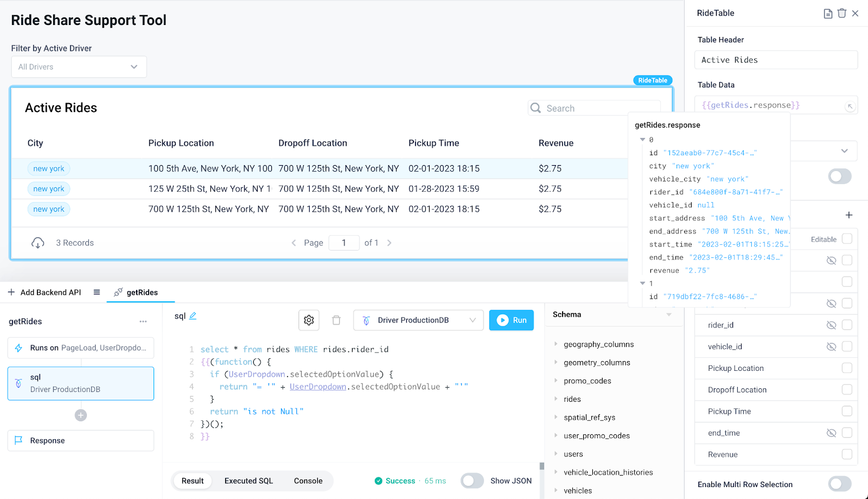Add a query step with the plus icon
Image resolution: width=868 pixels, height=499 pixels.
pyautogui.click(x=80, y=415)
